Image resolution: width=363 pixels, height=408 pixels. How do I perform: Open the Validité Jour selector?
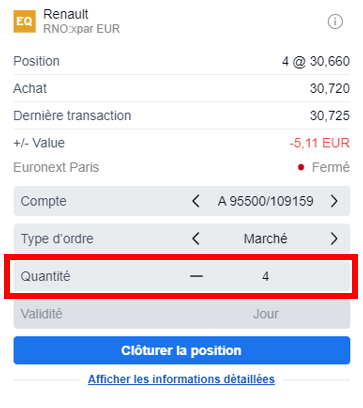pyautogui.click(x=182, y=314)
